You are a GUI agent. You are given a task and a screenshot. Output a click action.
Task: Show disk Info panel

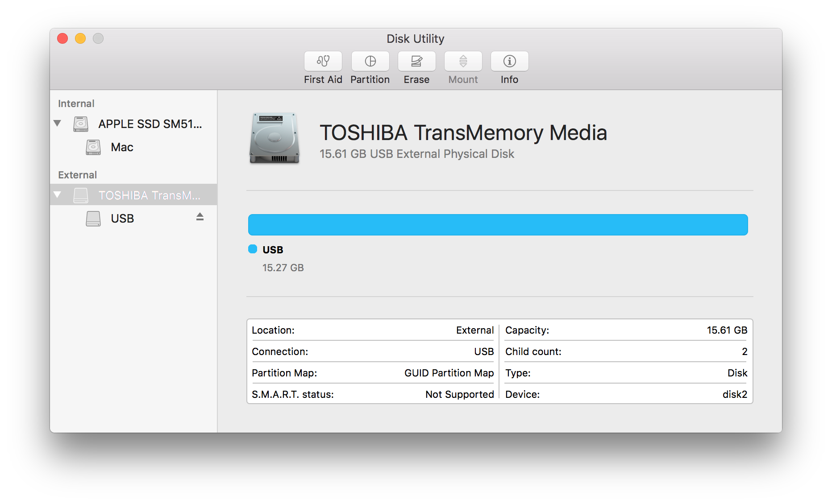pos(509,62)
